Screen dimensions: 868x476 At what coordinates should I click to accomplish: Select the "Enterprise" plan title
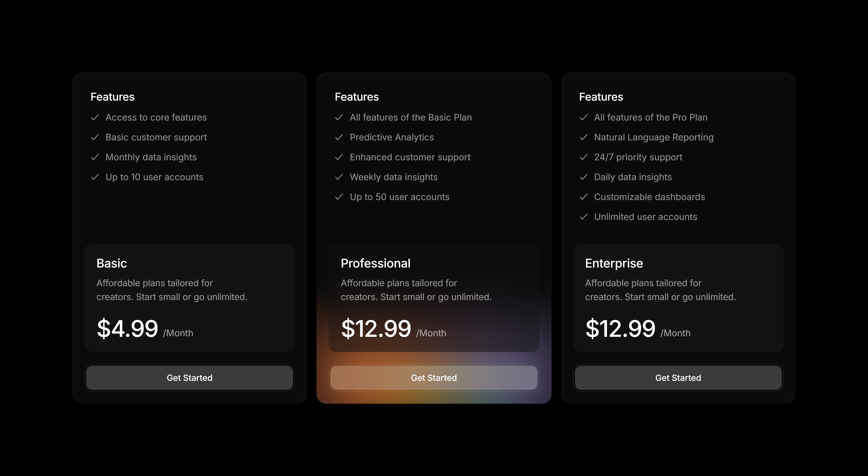click(614, 263)
